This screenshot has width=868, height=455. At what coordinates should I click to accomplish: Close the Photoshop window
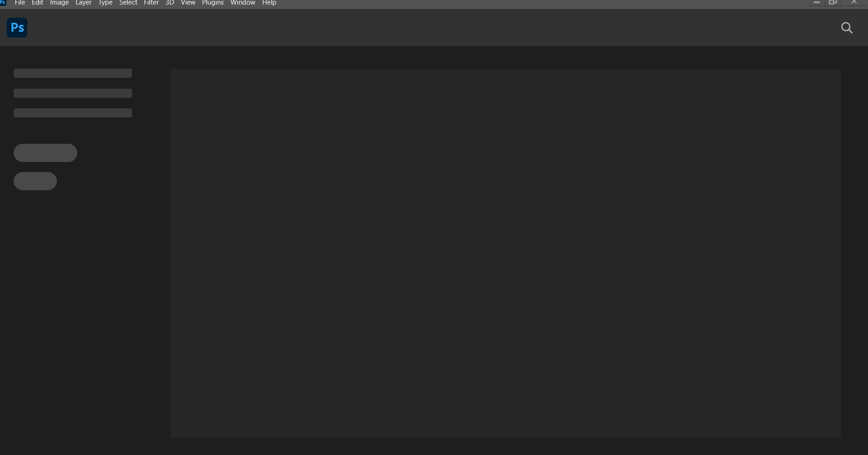[854, 2]
